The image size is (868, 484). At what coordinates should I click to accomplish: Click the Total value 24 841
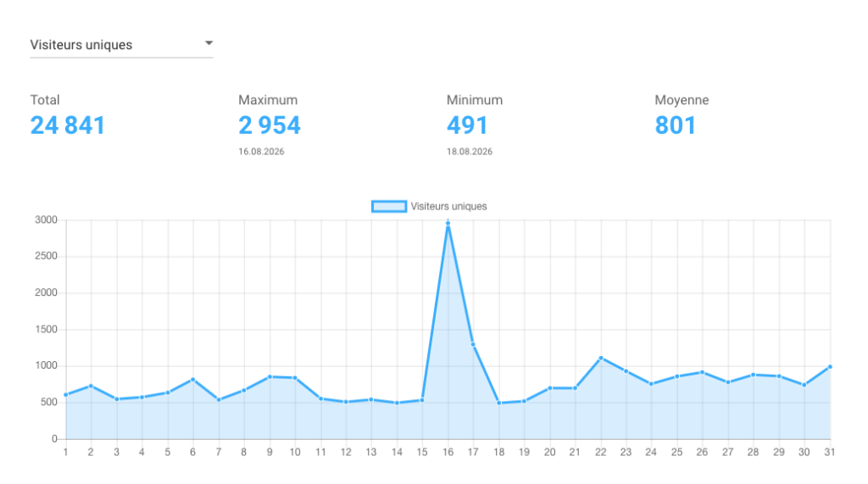point(68,125)
